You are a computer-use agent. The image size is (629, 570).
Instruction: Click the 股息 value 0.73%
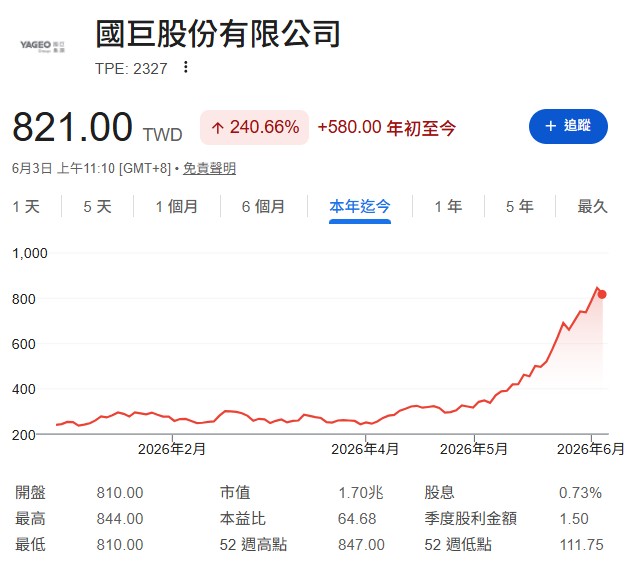coord(580,493)
